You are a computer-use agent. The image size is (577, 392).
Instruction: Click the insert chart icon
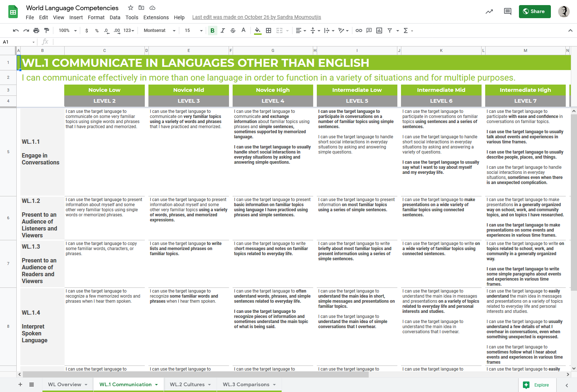(379, 30)
